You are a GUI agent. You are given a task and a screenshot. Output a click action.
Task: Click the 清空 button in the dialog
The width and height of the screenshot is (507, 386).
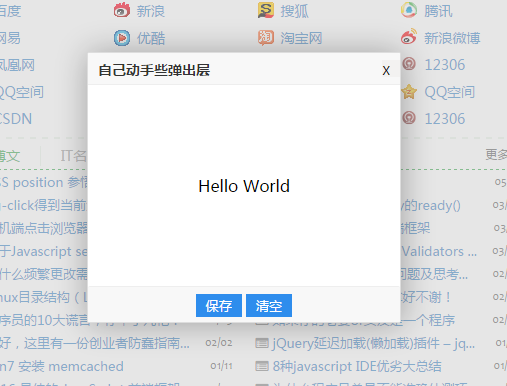[x=269, y=305]
